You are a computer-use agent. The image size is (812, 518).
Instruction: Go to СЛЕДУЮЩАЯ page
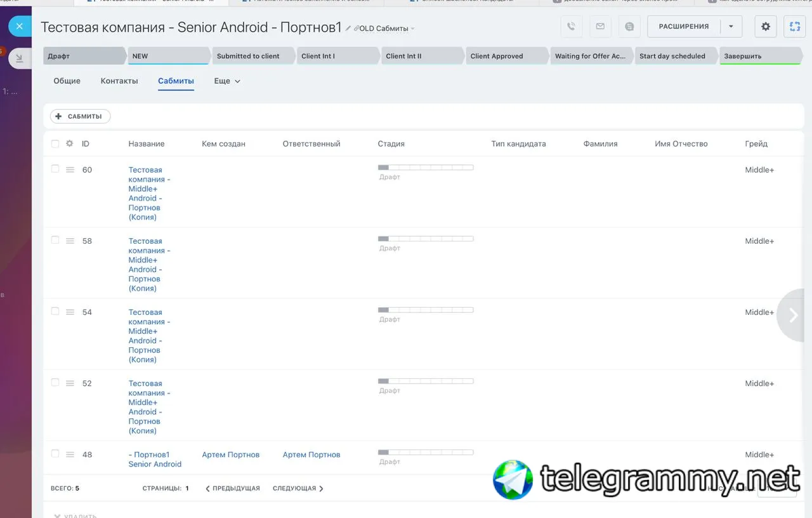[298, 488]
